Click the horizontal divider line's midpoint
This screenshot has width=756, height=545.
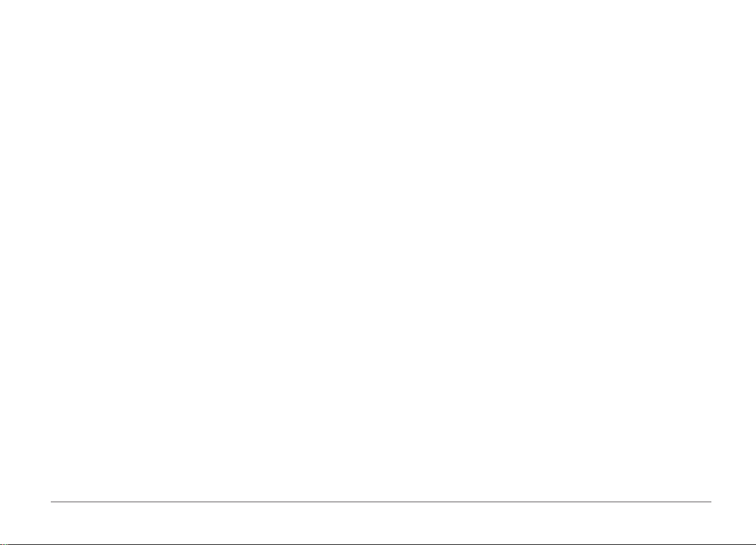380,502
